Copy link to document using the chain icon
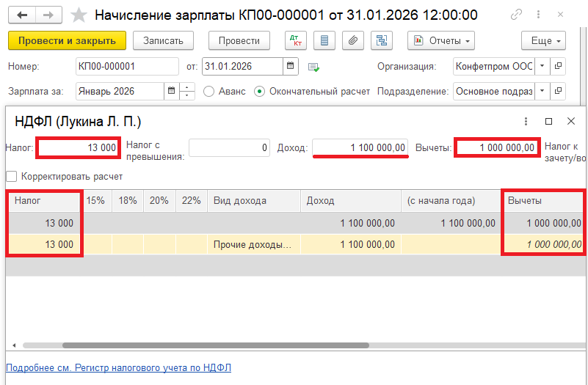588x385 pixels. pyautogui.click(x=516, y=15)
